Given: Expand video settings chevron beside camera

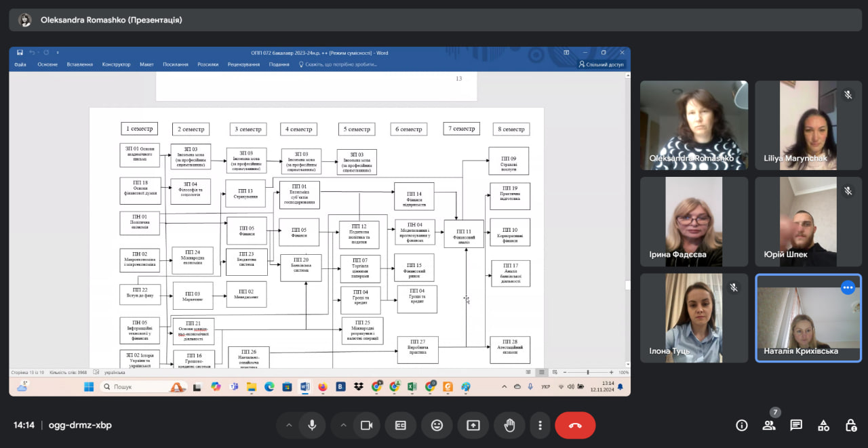Looking at the screenshot, I should coord(343,426).
